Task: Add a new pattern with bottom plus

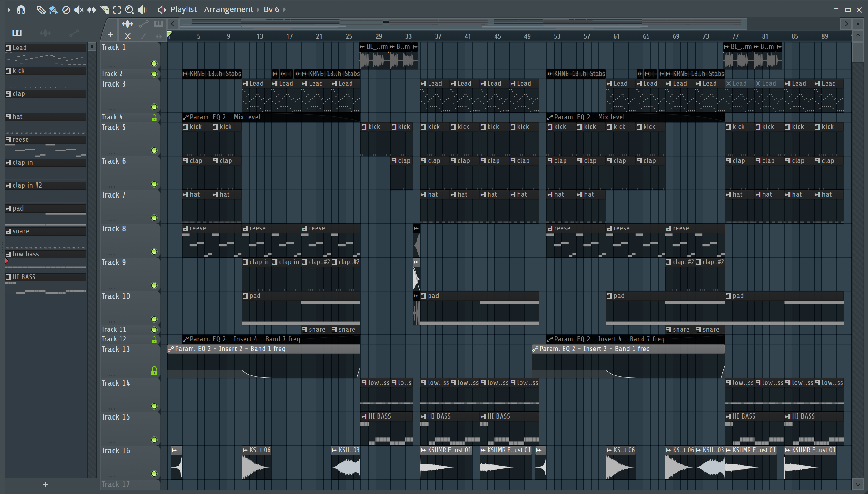Action: tap(46, 485)
